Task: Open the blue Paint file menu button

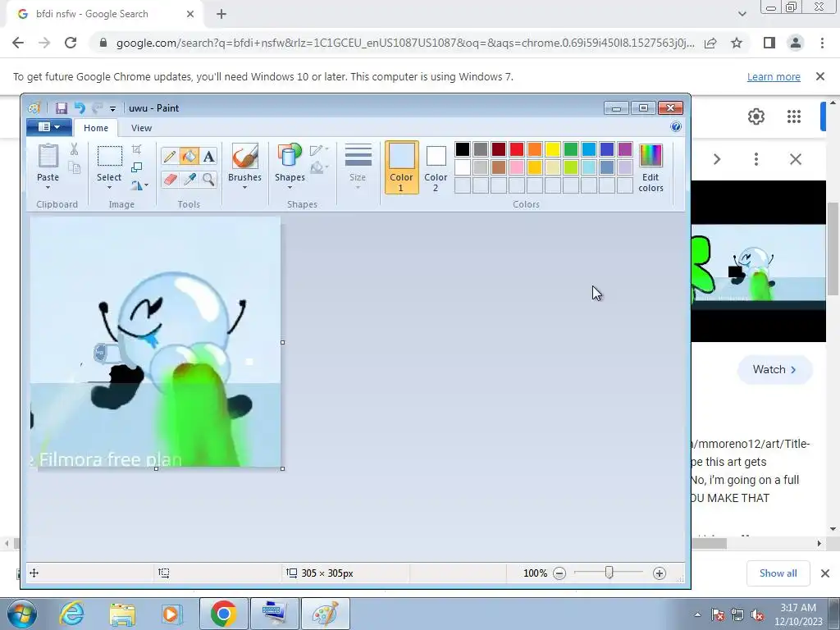Action: (48, 127)
